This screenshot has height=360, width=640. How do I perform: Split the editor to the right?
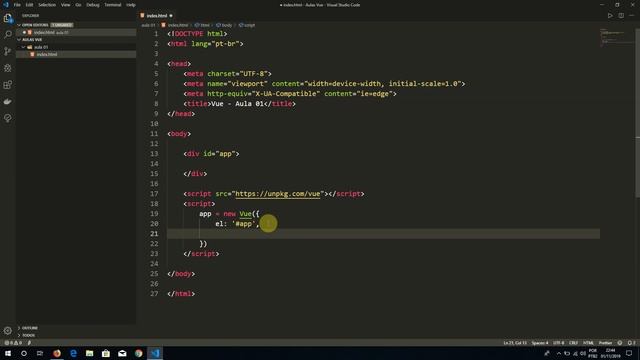point(621,16)
